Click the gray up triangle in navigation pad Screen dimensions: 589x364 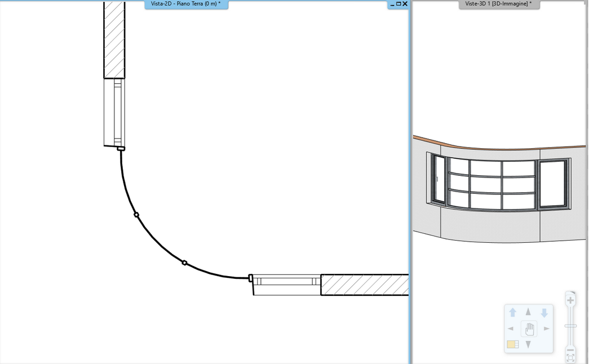tap(528, 312)
